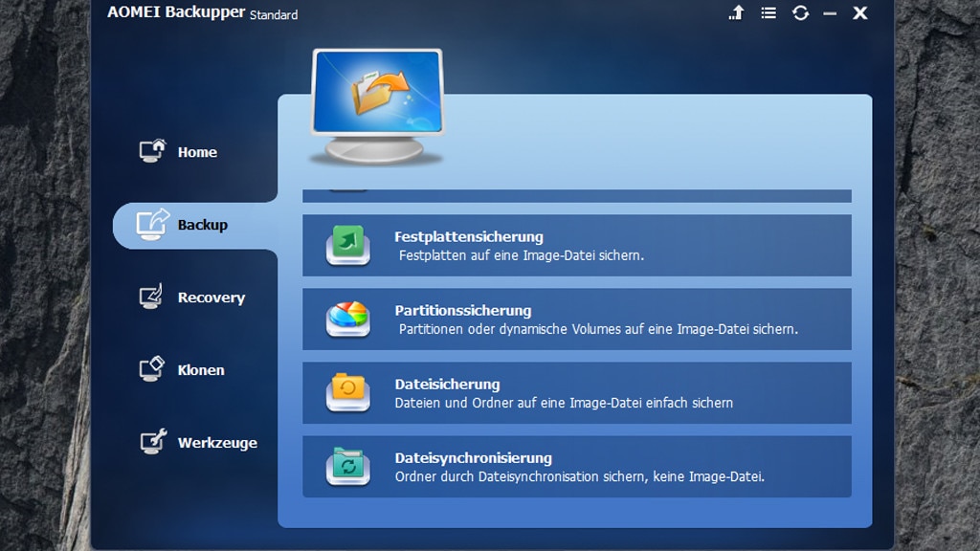Screen dimensions: 980x551
Task: Click 'Festplatten auf eine Image-Datei sichern.' description
Action: tap(522, 255)
